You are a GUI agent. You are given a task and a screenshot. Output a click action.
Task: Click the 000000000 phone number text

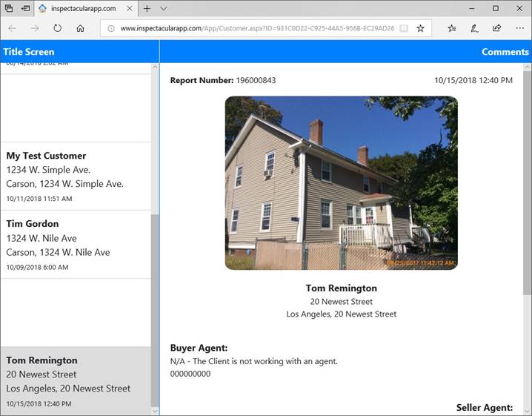[x=190, y=374]
